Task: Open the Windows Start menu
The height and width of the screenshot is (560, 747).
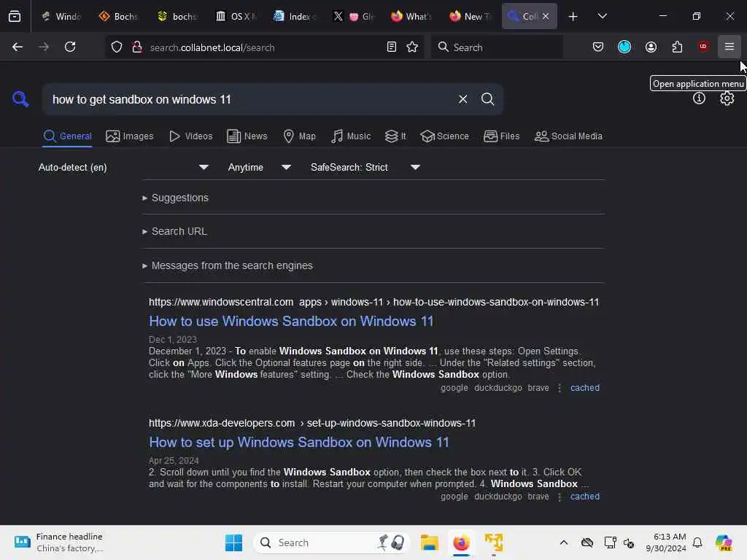Action: [233, 542]
